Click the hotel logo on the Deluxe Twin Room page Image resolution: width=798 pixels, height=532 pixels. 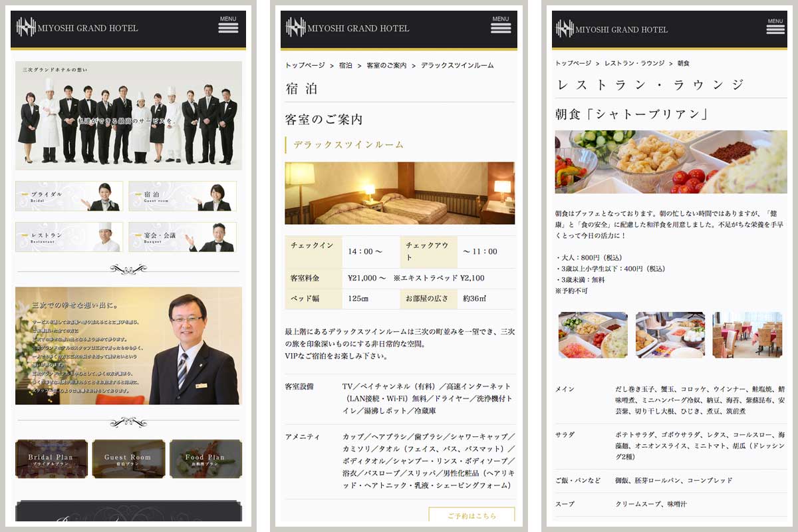click(348, 28)
